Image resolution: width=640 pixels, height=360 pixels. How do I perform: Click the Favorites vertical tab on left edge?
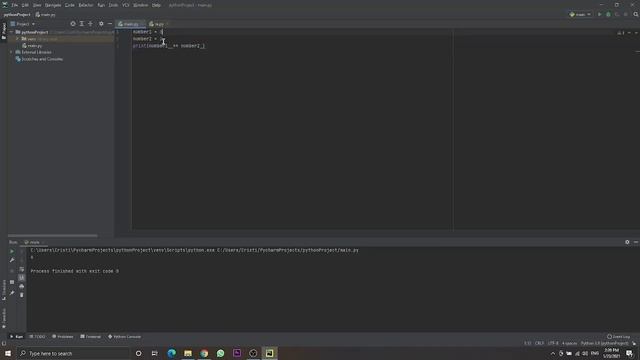click(x=4, y=319)
